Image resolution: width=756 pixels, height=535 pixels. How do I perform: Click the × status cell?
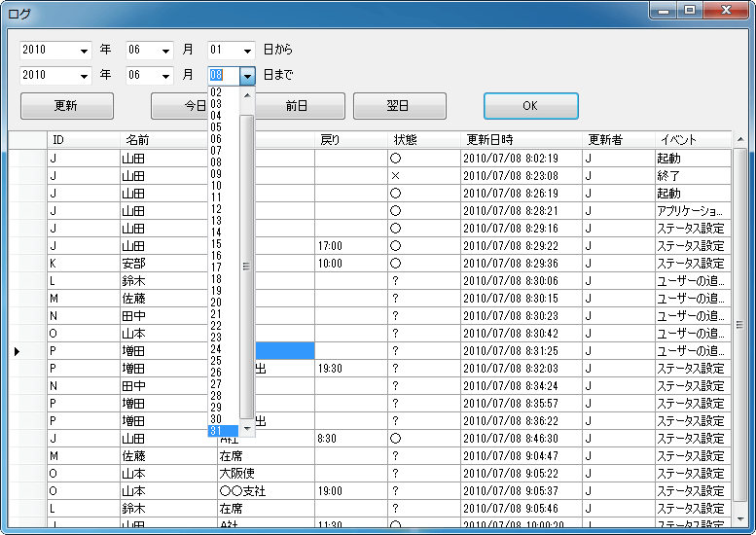(x=424, y=176)
